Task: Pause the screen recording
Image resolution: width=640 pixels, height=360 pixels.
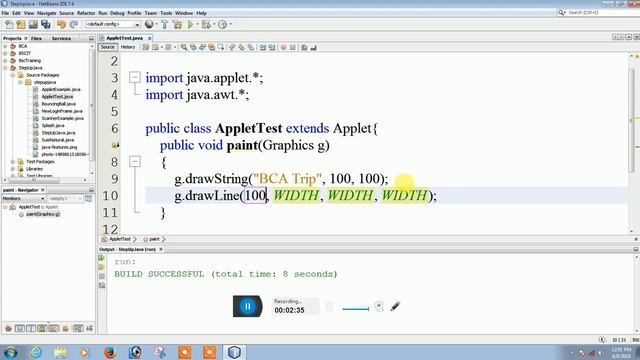Action: [247, 306]
